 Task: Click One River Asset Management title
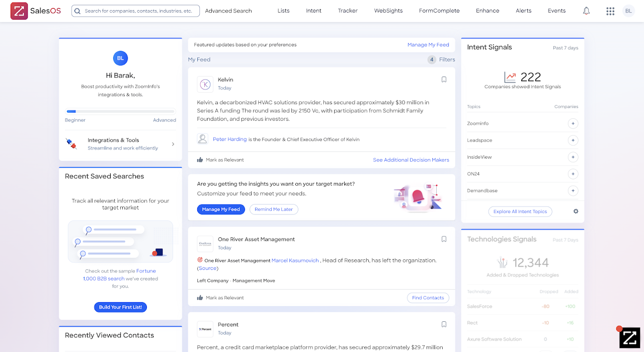(256, 239)
